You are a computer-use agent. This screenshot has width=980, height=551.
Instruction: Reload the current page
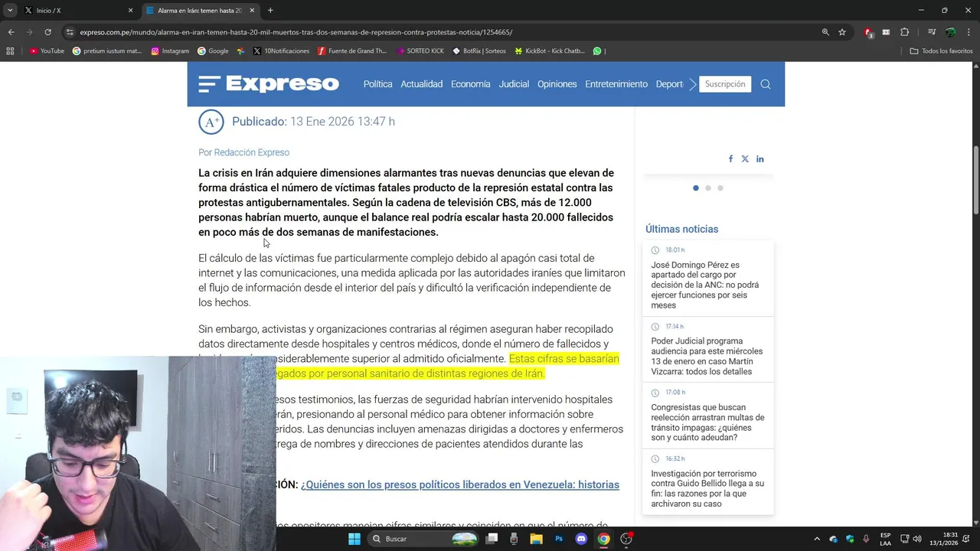(47, 32)
